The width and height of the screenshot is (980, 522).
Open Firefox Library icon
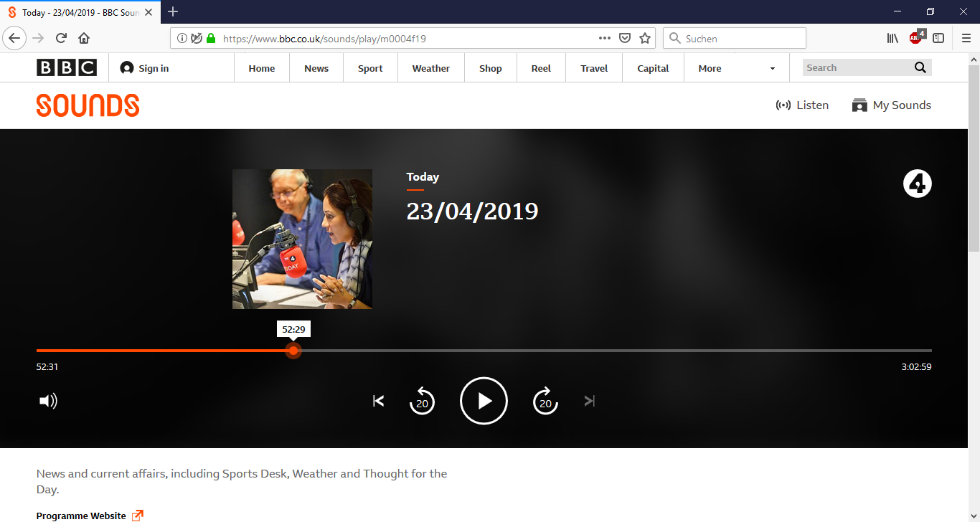[892, 39]
